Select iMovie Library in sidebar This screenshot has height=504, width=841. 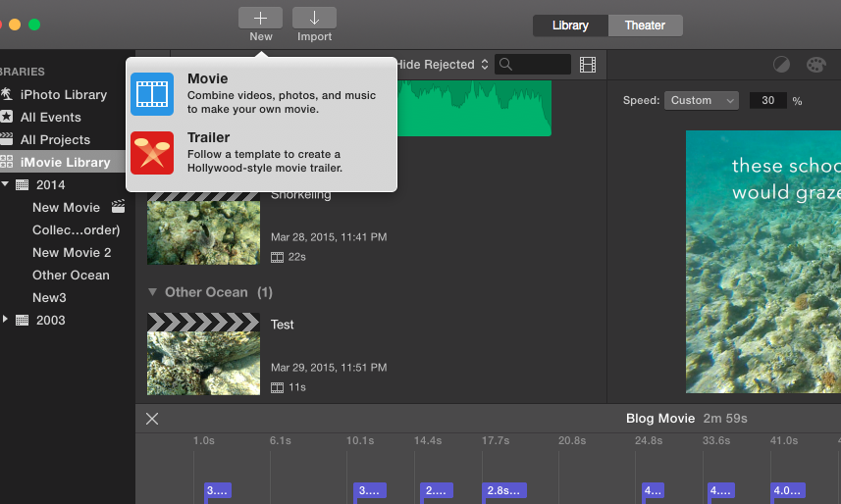click(x=63, y=162)
